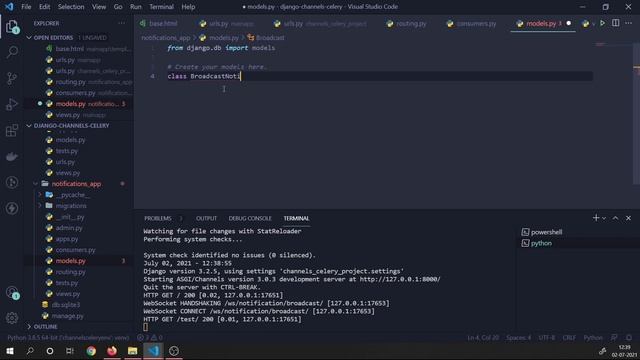Open the Search view in activity bar
The image size is (640, 360).
[x=12, y=52]
